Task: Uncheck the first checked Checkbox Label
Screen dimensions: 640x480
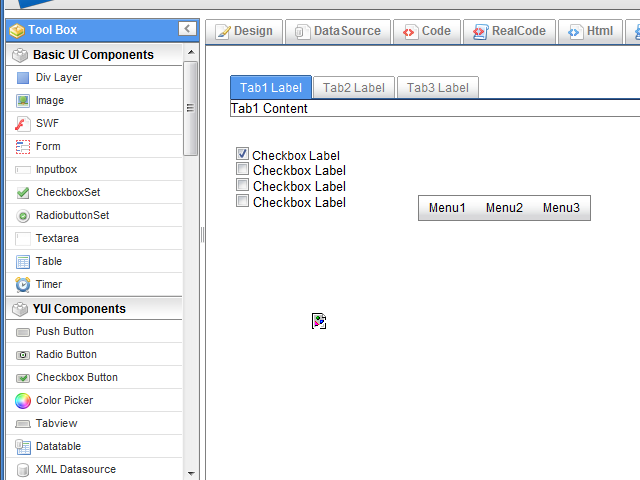Action: (242, 154)
